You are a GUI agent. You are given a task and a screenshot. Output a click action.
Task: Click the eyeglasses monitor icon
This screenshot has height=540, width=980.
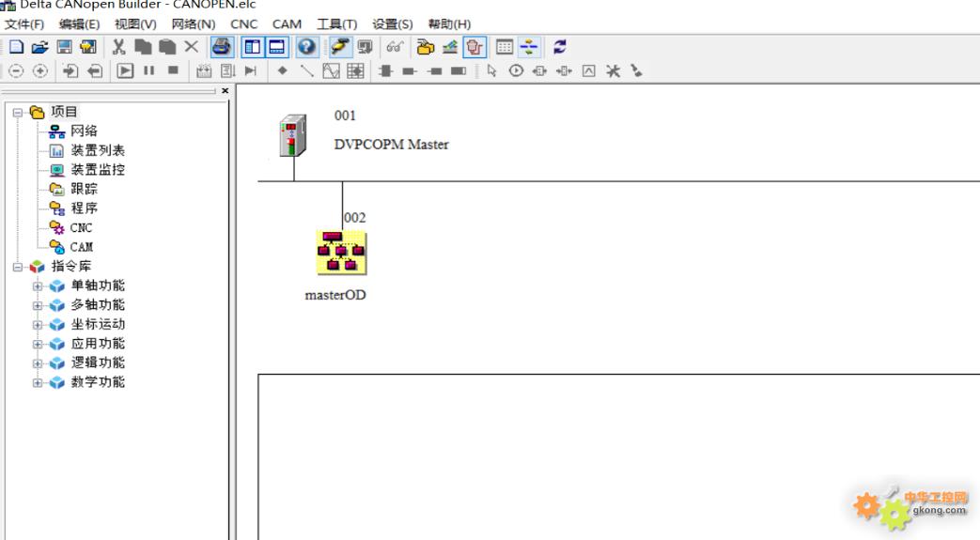click(x=395, y=47)
